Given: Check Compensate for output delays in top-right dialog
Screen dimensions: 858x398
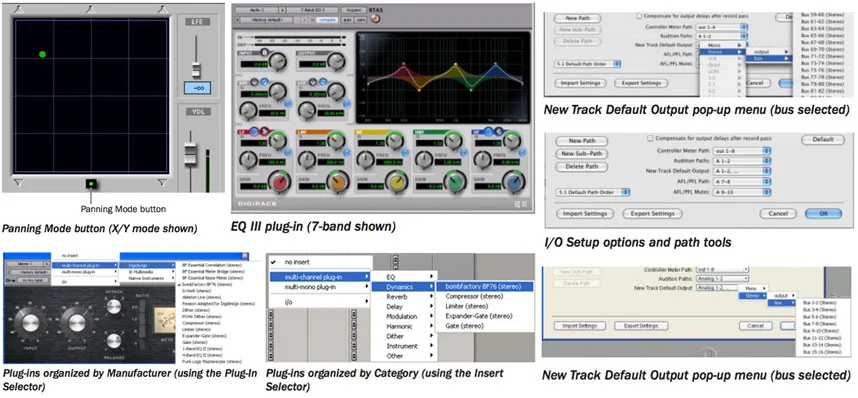Looking at the screenshot, I should click(x=639, y=16).
